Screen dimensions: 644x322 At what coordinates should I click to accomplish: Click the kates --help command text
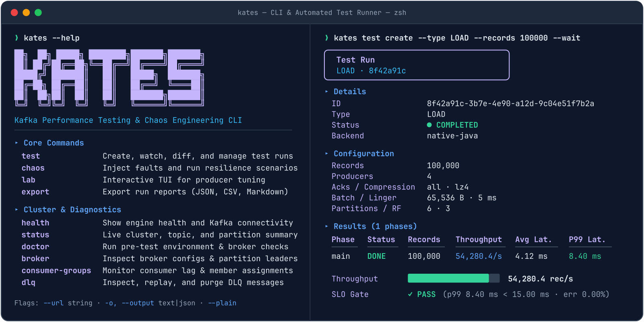pos(52,38)
